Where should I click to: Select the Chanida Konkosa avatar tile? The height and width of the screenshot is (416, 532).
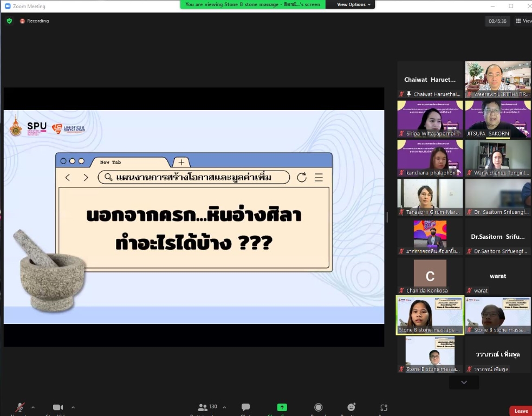tap(430, 276)
